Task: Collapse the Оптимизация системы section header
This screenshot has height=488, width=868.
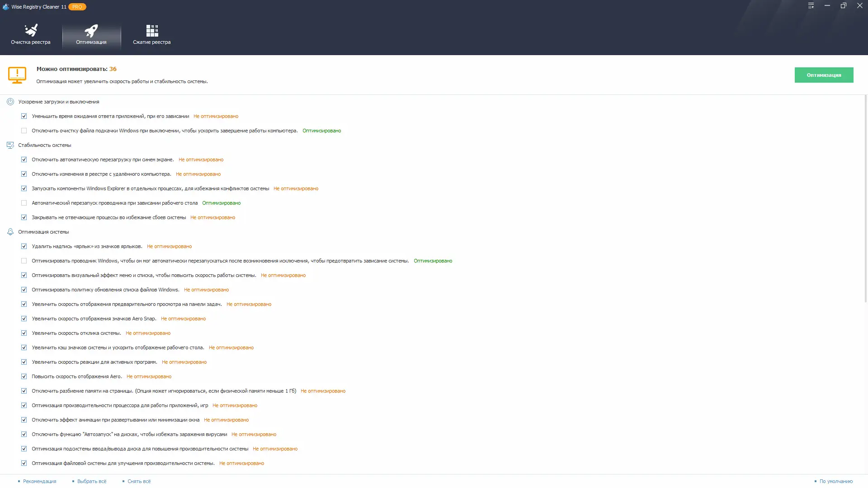Action: click(x=43, y=232)
